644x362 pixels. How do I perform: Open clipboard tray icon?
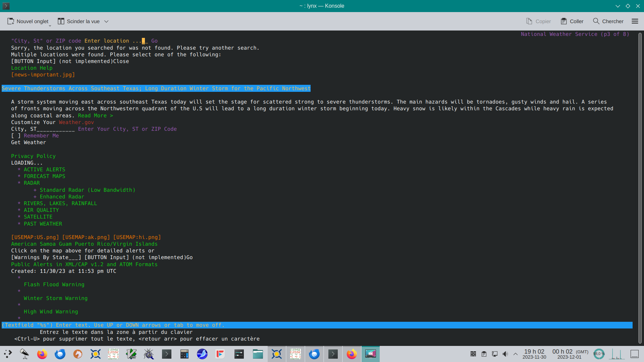click(484, 354)
